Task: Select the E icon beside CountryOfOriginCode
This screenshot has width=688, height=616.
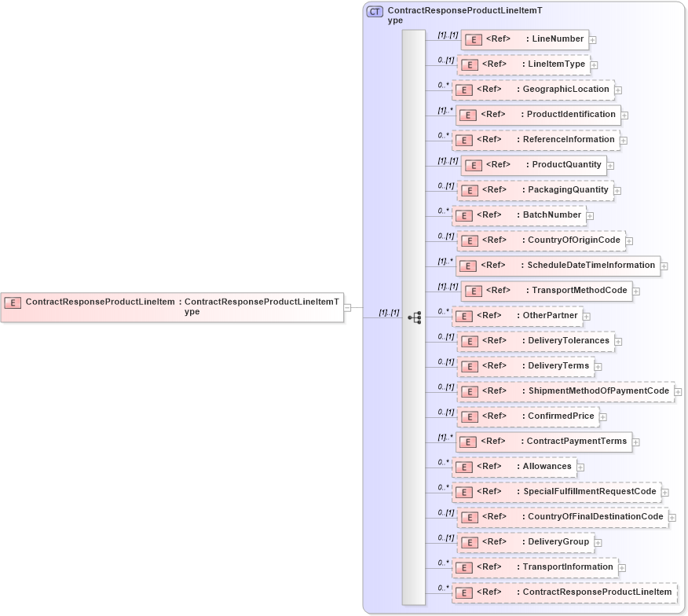Action: click(469, 240)
